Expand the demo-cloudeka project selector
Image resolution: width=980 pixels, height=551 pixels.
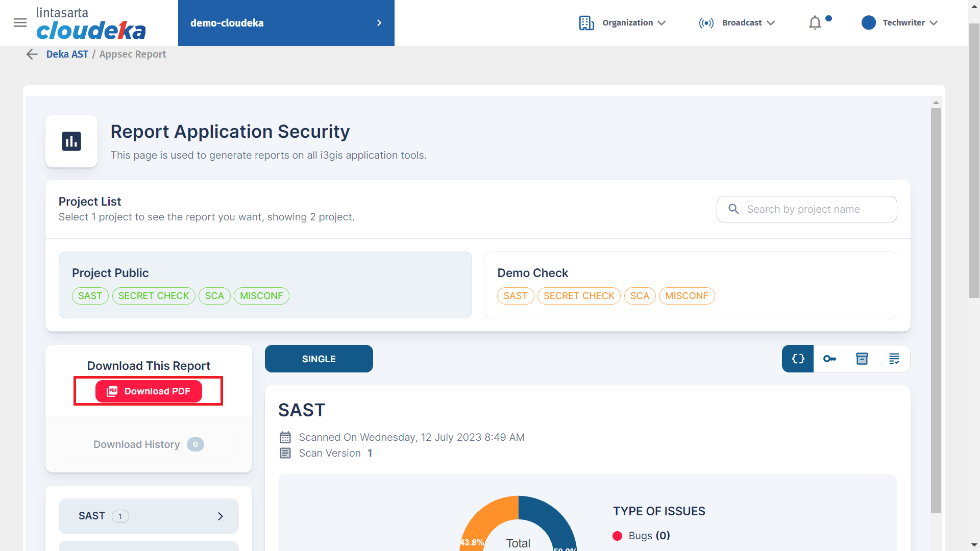tap(286, 23)
